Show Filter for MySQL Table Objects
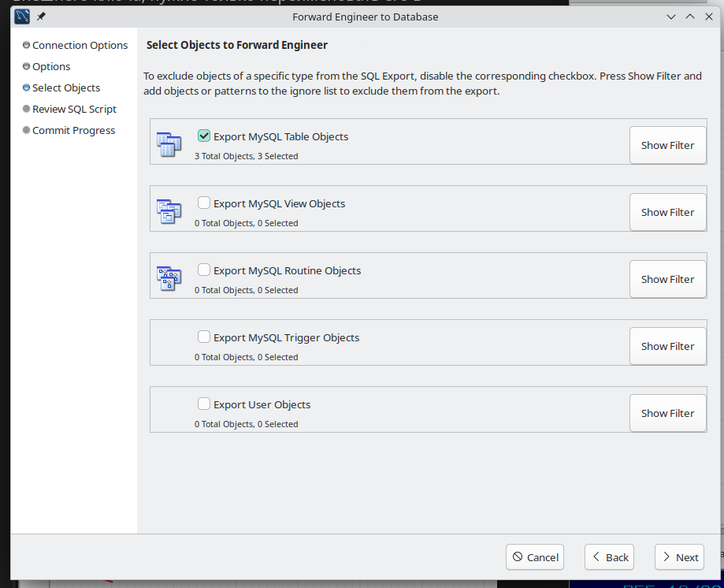Image resolution: width=724 pixels, height=588 pixels. tap(667, 145)
